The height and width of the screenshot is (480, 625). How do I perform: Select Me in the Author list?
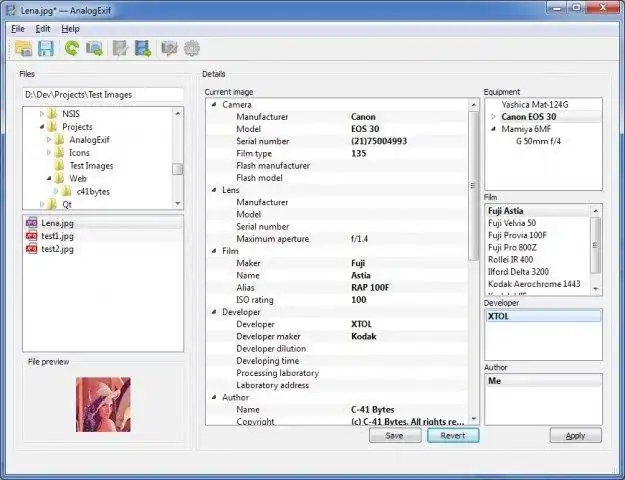(543, 381)
